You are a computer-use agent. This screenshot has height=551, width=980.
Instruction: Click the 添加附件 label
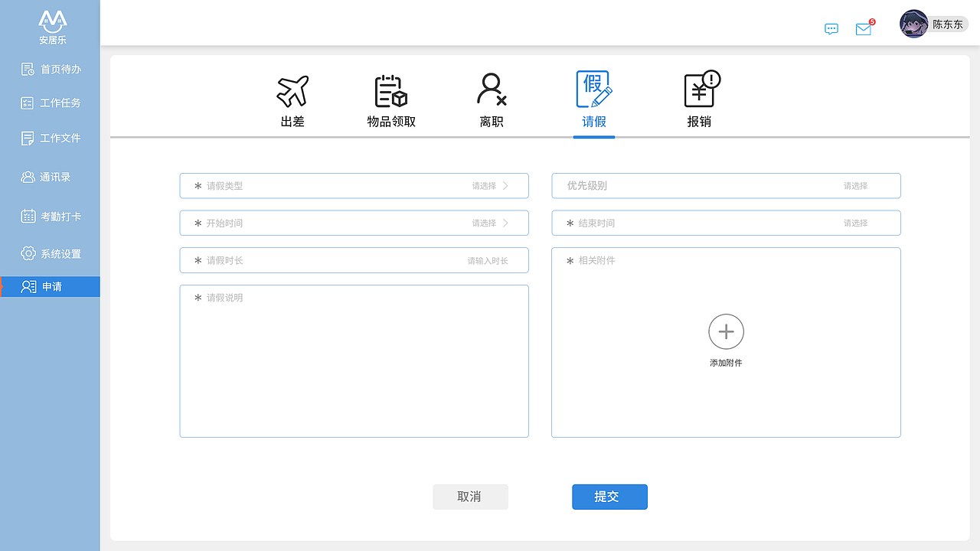point(726,363)
